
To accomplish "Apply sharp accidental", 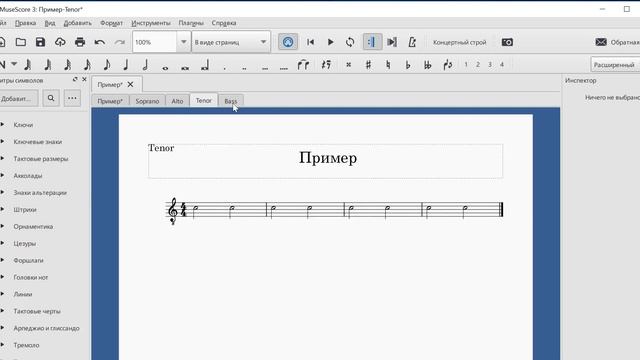I will (x=368, y=64).
